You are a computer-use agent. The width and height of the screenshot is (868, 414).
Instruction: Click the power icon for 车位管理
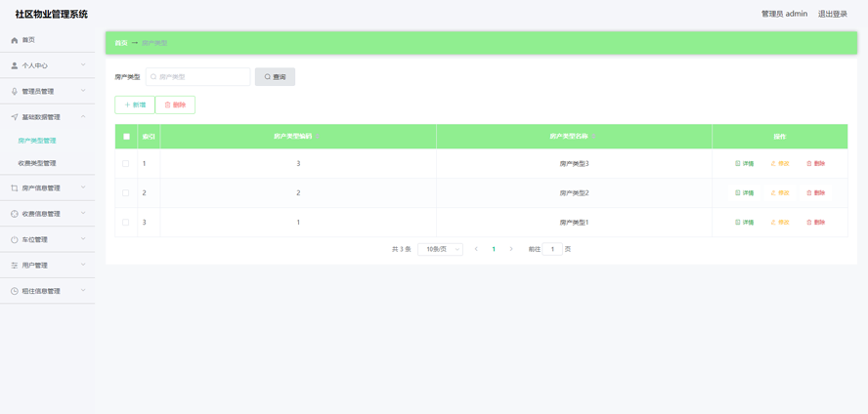(15, 240)
